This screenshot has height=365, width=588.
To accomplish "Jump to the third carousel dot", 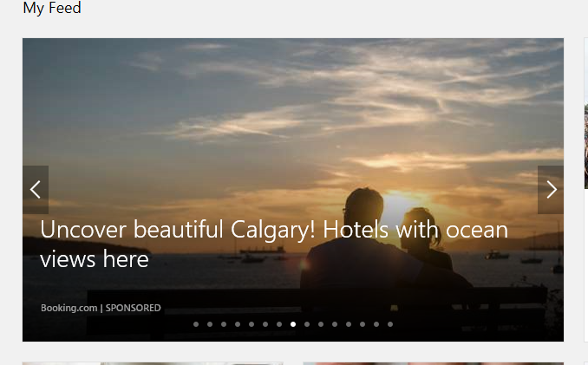I will [x=224, y=324].
